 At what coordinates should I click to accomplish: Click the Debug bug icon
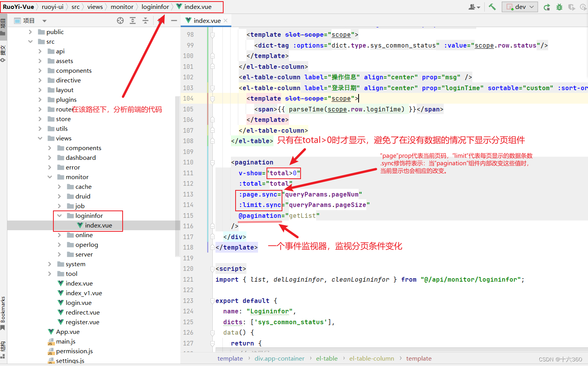[559, 7]
